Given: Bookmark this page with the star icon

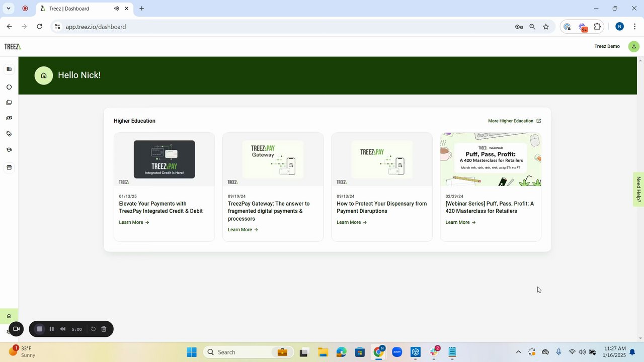Looking at the screenshot, I should tap(546, 27).
